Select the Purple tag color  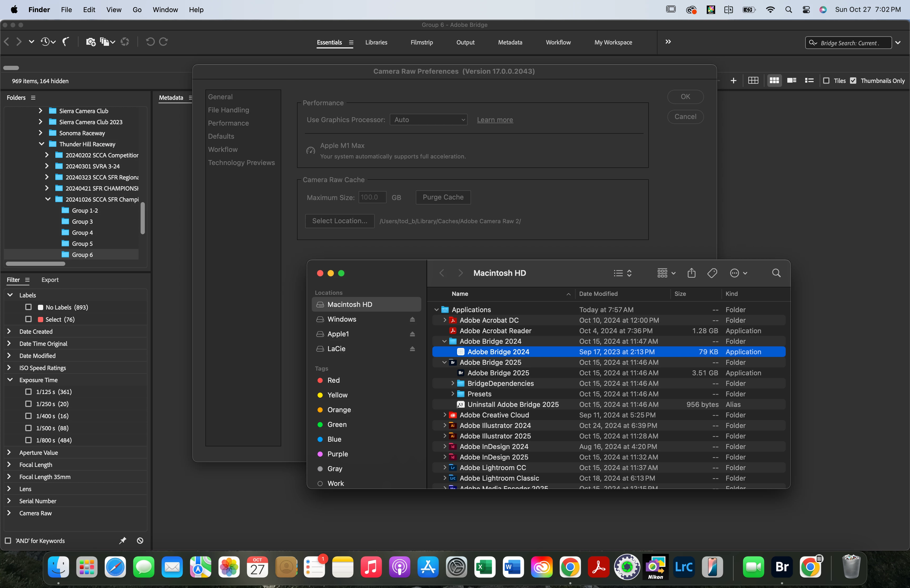pyautogui.click(x=337, y=454)
